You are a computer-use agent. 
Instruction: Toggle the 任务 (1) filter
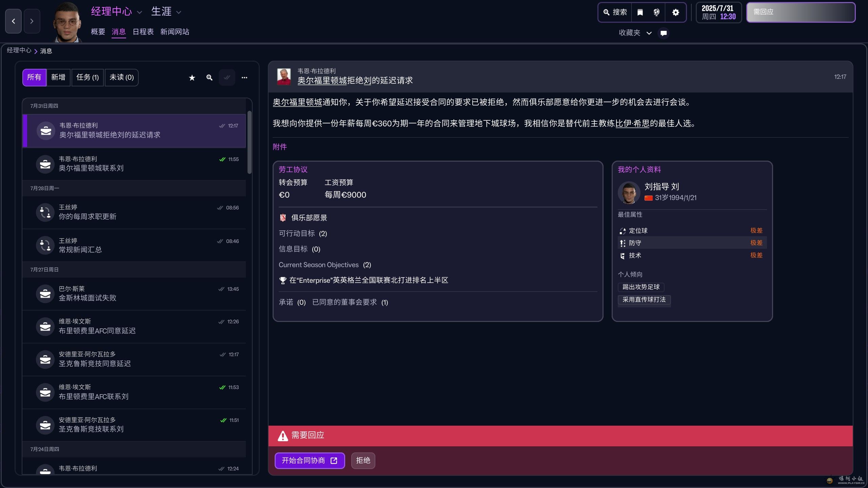coord(87,78)
